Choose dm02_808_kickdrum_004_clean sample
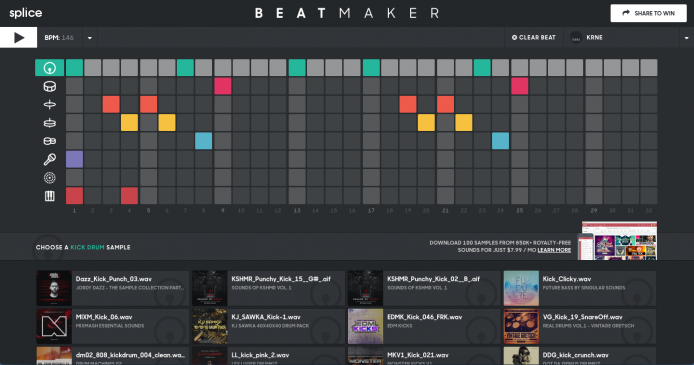 (x=112, y=356)
